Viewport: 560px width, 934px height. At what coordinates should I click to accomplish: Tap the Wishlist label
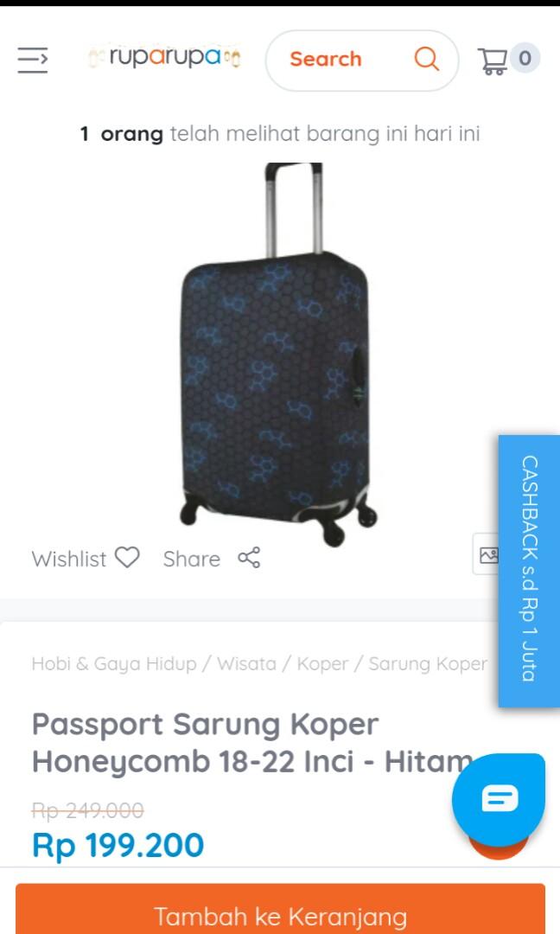pyautogui.click(x=69, y=560)
